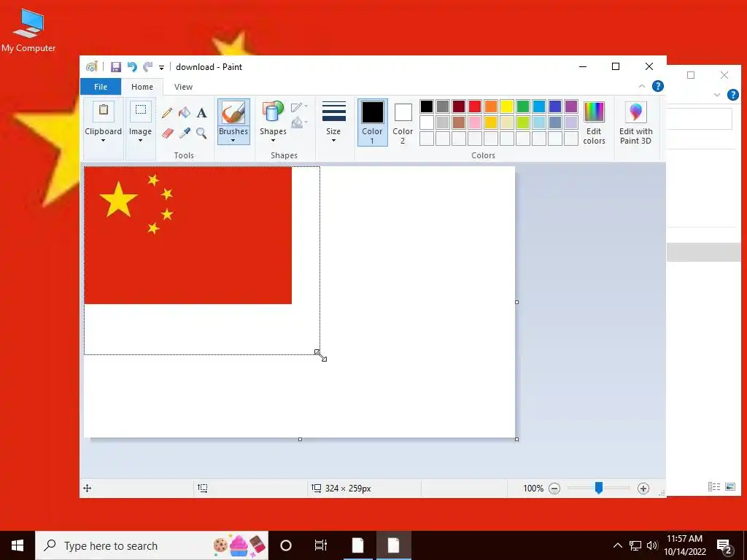Click the Edit colors rainbow icon
747x560 pixels.
(x=594, y=112)
